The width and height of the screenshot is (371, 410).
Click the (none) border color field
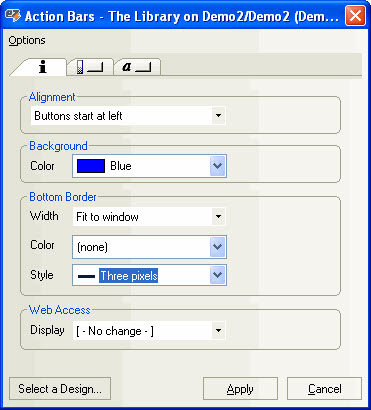pyautogui.click(x=149, y=247)
